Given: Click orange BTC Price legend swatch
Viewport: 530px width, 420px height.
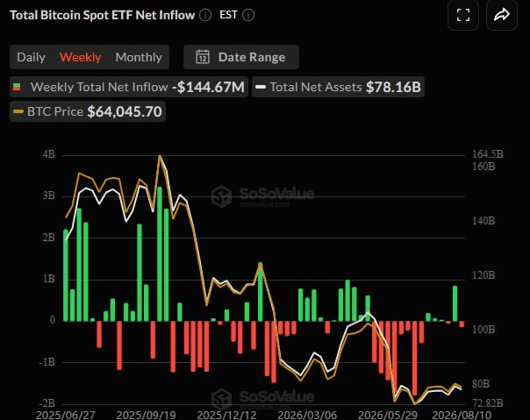Looking at the screenshot, I should (x=18, y=111).
